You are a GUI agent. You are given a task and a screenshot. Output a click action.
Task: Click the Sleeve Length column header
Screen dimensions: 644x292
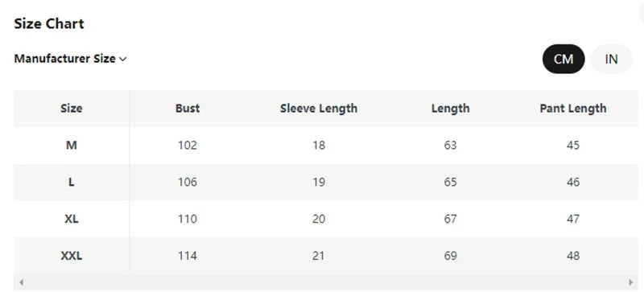pyautogui.click(x=319, y=109)
